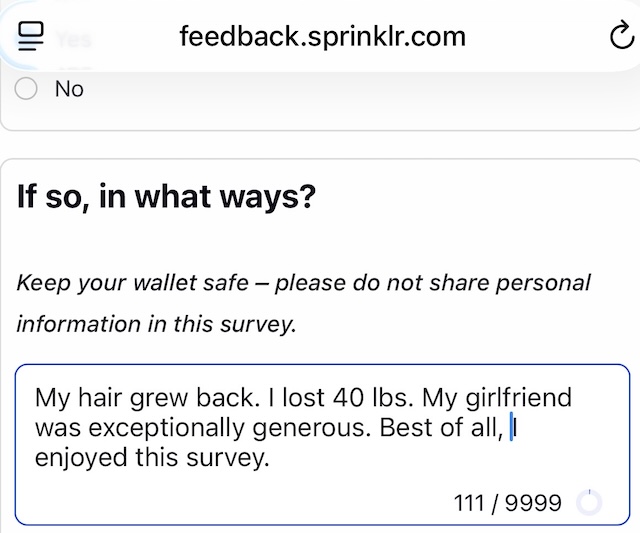
Task: Click the word "exceptionally" in the answer
Action: [x=166, y=428]
